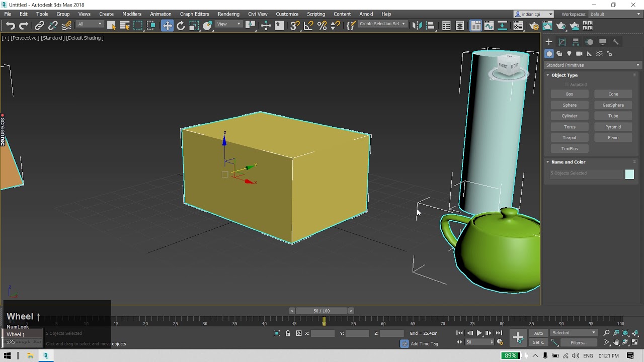
Task: Open the key filter 'Selected' dropdown
Action: click(x=574, y=333)
